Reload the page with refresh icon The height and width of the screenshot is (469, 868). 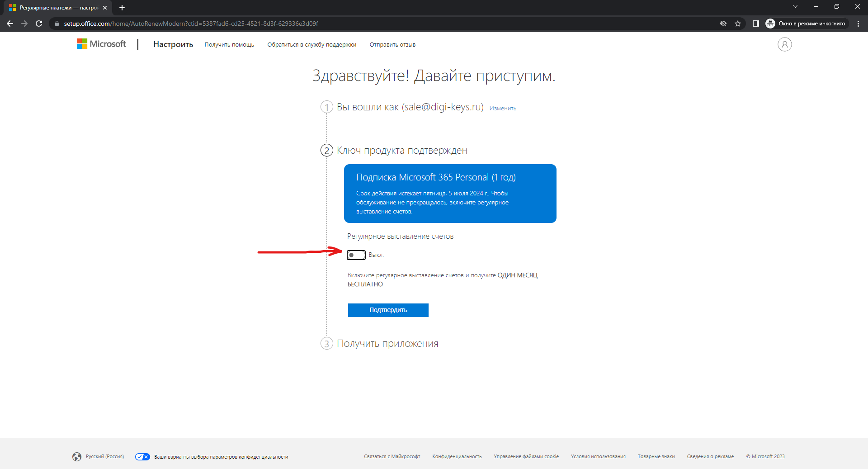[x=39, y=24]
